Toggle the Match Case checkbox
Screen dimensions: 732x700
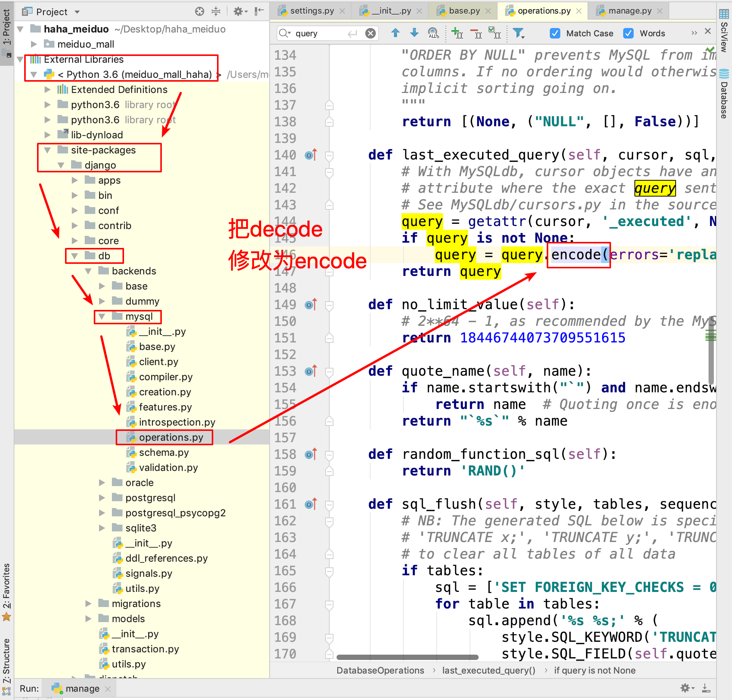tap(555, 33)
